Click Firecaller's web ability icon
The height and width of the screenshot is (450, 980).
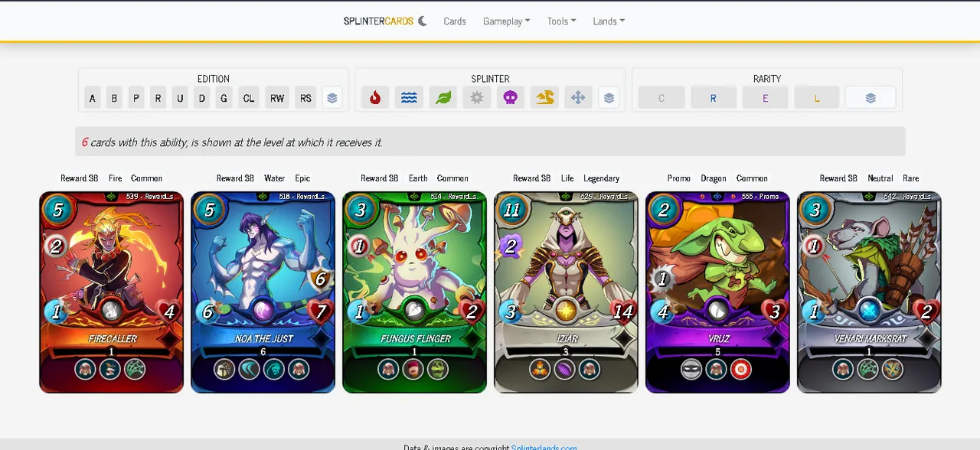(135, 370)
